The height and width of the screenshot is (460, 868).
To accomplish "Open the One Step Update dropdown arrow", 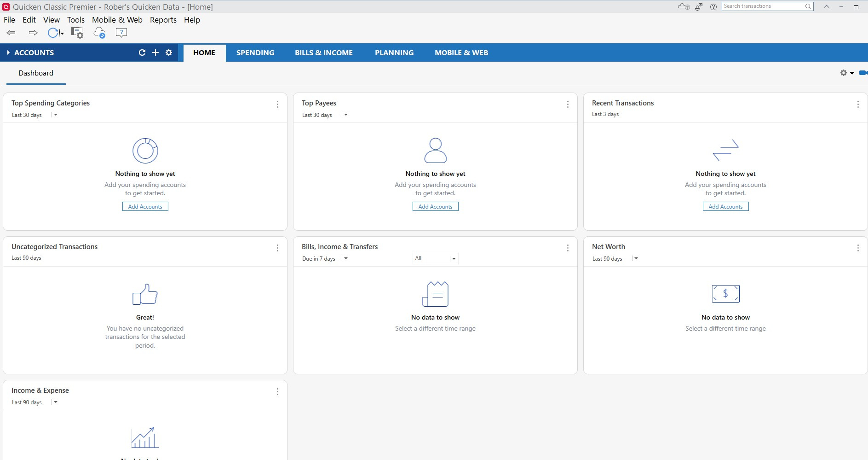I will tap(62, 34).
